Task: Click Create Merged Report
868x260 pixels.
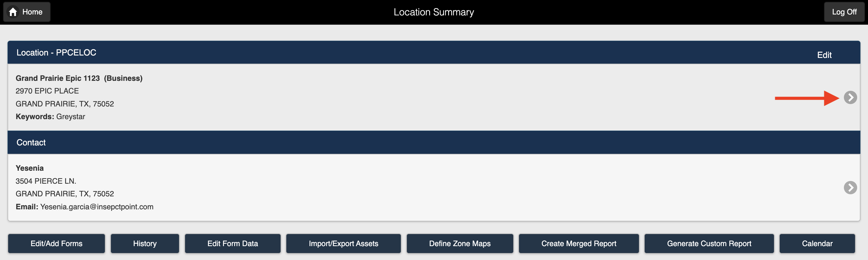Action: (x=579, y=243)
